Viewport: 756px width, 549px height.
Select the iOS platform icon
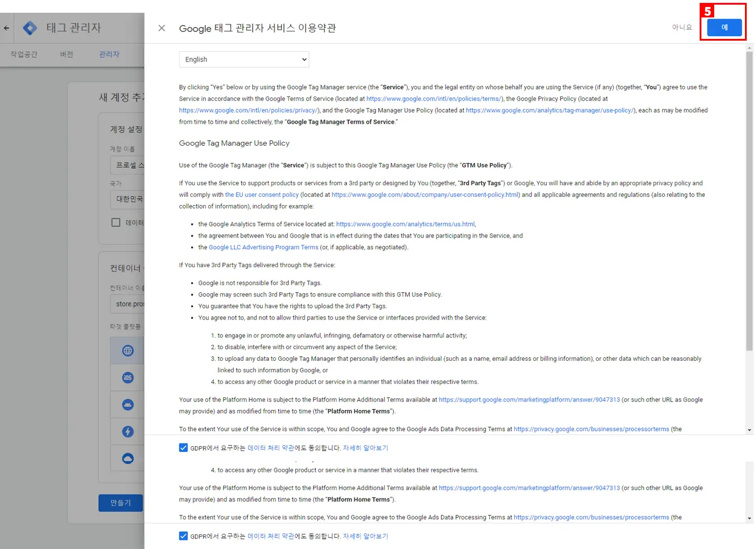[x=128, y=378]
